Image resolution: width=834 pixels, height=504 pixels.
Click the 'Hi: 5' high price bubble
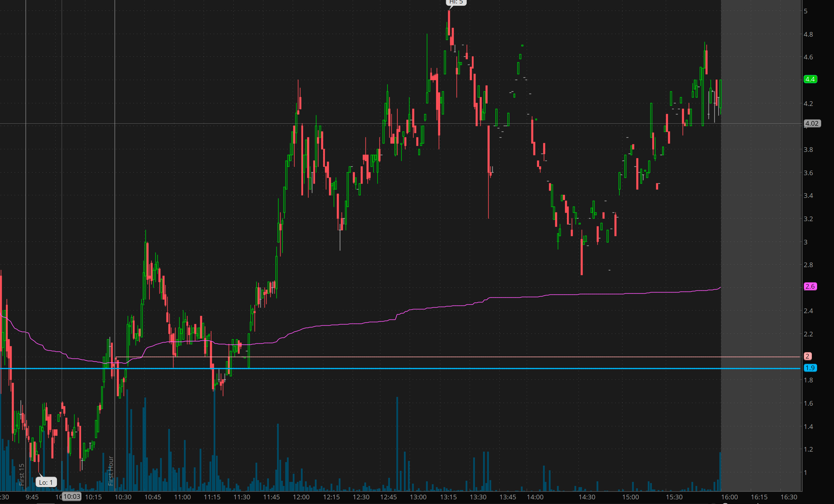tap(456, 2)
